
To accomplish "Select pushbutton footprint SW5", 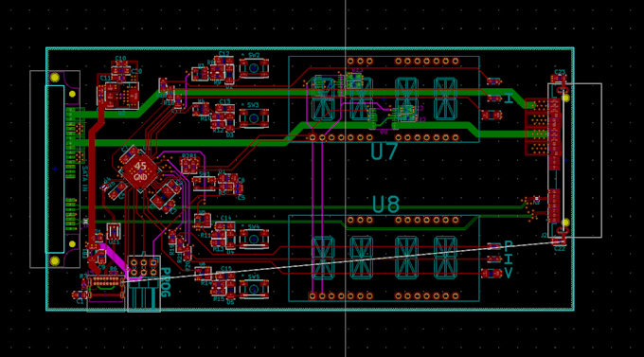I will tap(254, 289).
